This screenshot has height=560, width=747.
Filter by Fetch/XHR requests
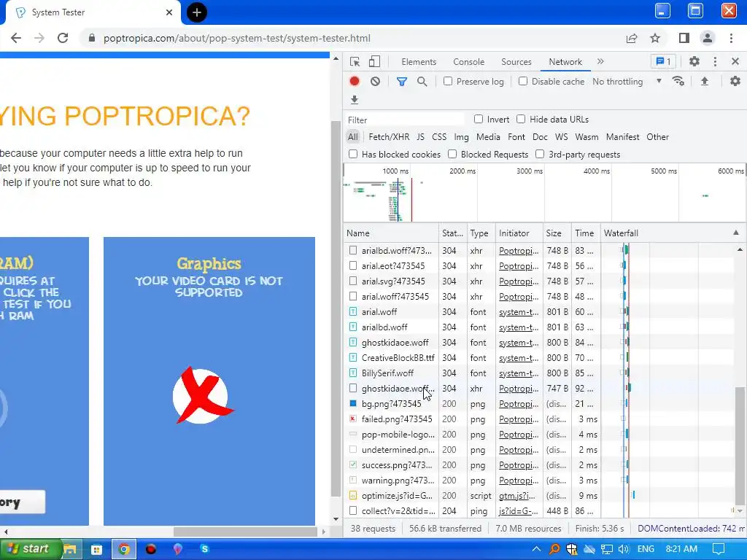[x=389, y=136]
